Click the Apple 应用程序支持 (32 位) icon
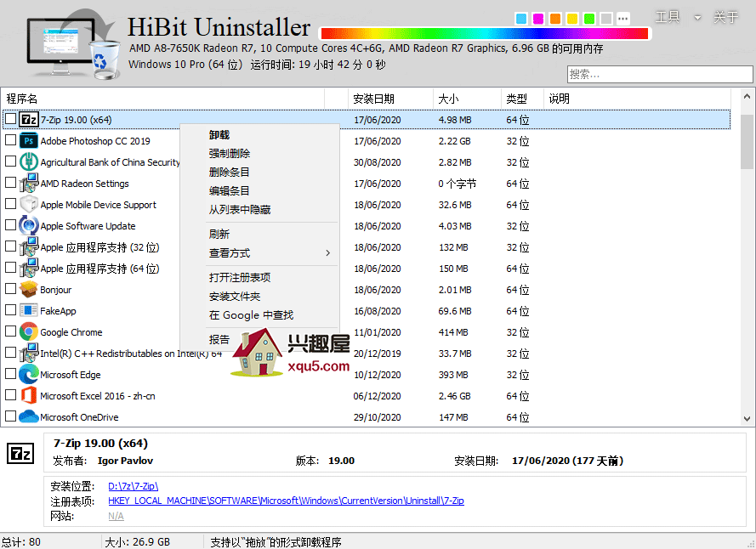The height and width of the screenshot is (549, 756). tap(28, 246)
